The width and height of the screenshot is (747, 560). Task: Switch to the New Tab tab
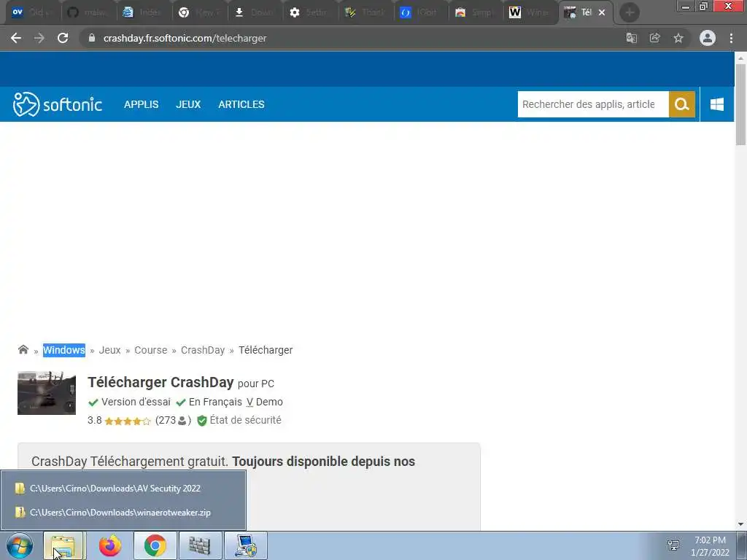click(200, 12)
